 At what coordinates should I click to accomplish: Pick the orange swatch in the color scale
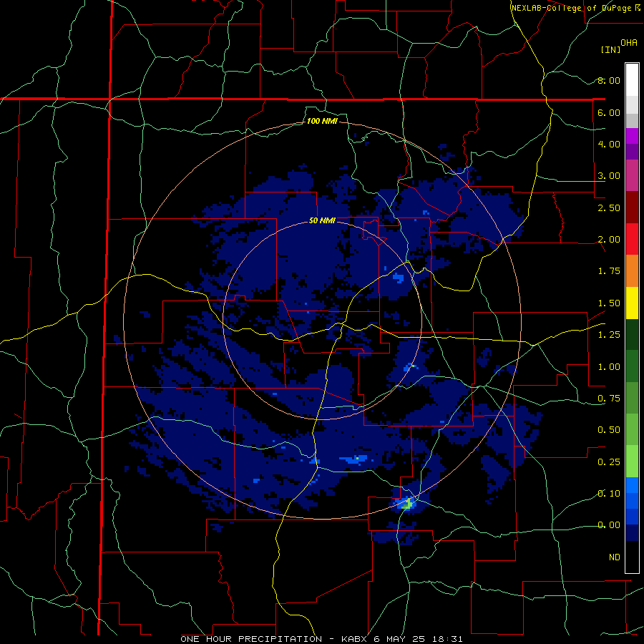[x=632, y=270]
